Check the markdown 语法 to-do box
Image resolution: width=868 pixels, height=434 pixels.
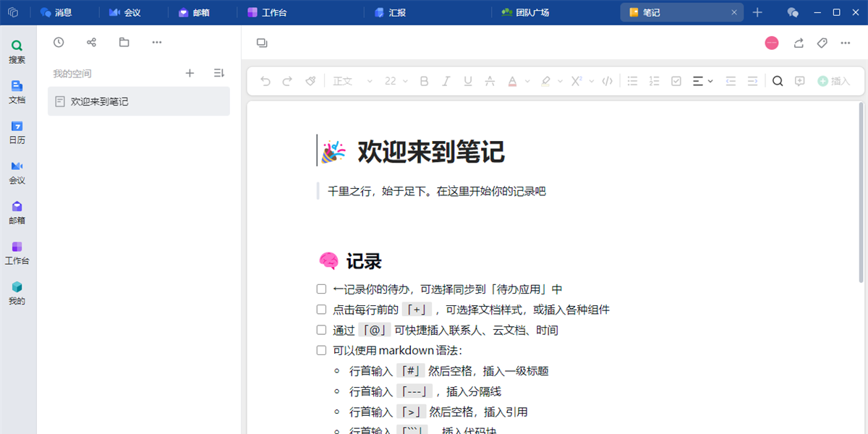[x=321, y=351]
